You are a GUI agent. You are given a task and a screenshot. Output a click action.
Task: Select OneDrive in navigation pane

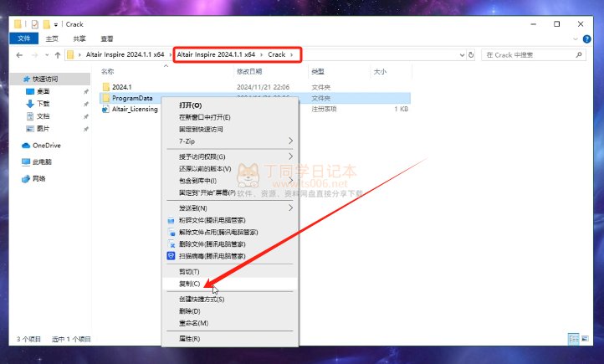[46, 146]
